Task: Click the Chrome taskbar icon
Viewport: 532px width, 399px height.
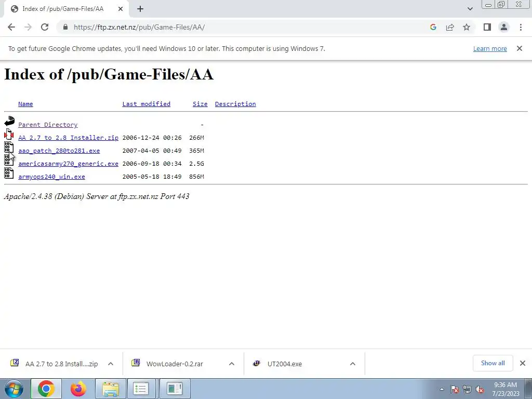Action: click(x=46, y=389)
